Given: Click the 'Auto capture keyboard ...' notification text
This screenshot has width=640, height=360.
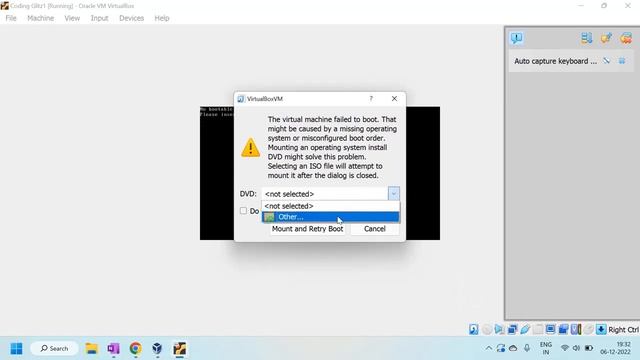Looking at the screenshot, I should (555, 61).
